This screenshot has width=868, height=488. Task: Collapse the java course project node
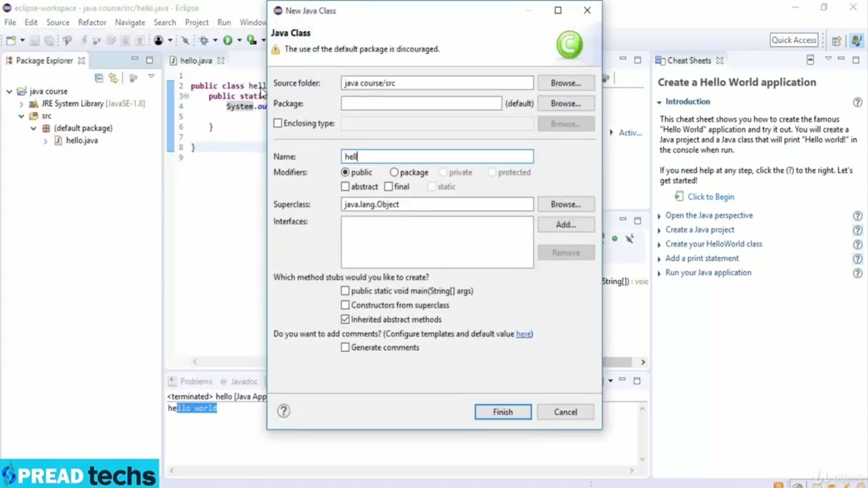tap(9, 91)
